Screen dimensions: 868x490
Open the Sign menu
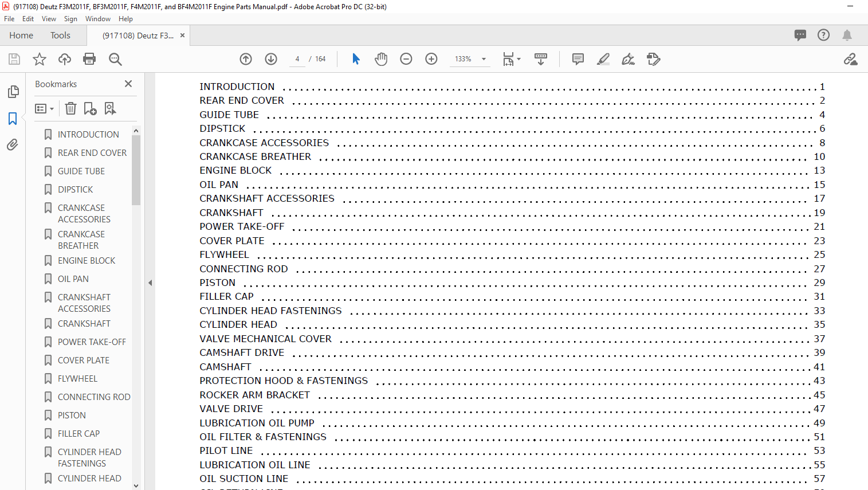(70, 19)
